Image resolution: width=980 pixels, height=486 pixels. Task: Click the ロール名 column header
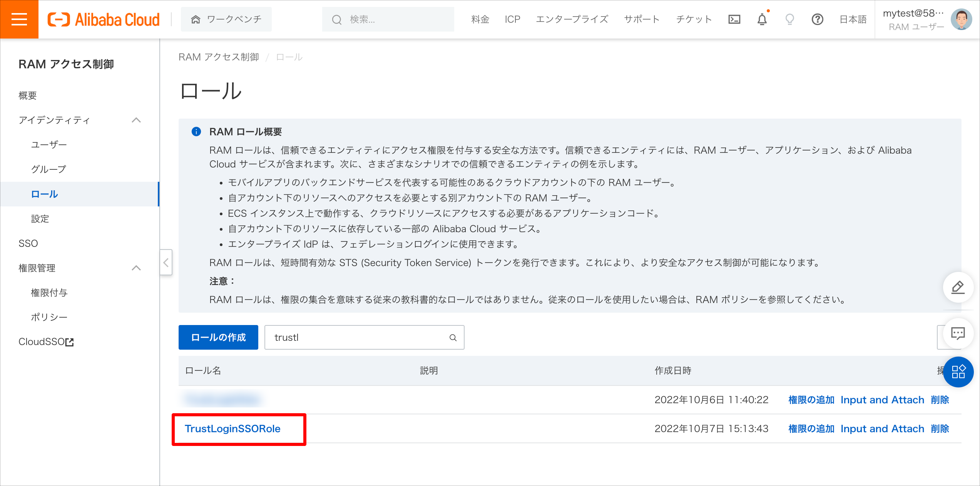coord(203,370)
